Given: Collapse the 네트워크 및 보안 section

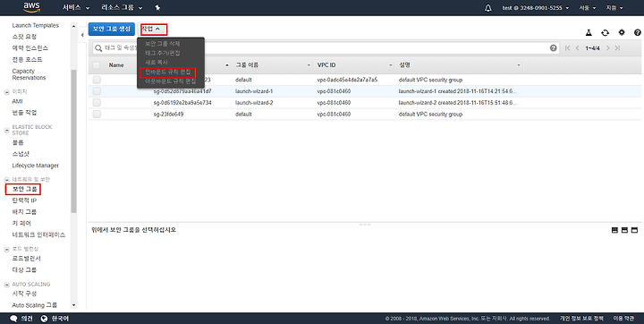Looking at the screenshot, I should point(6,180).
